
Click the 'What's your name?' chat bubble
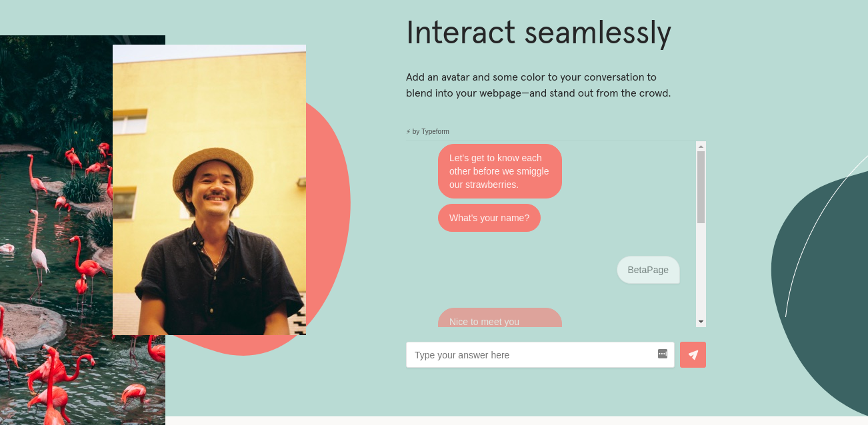(x=489, y=218)
